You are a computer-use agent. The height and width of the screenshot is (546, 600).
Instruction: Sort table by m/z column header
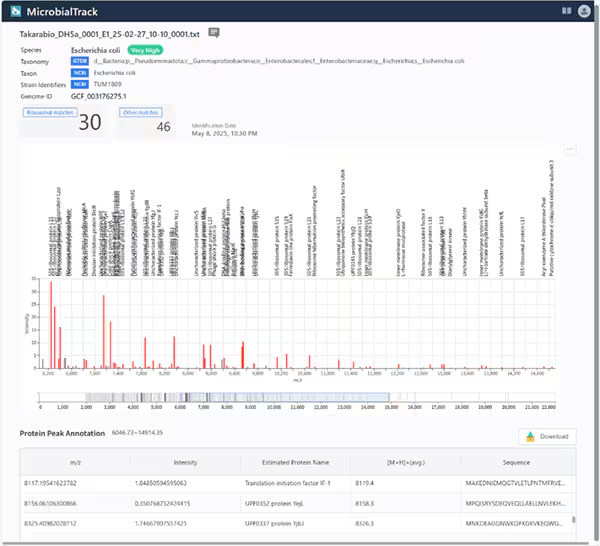(75, 463)
